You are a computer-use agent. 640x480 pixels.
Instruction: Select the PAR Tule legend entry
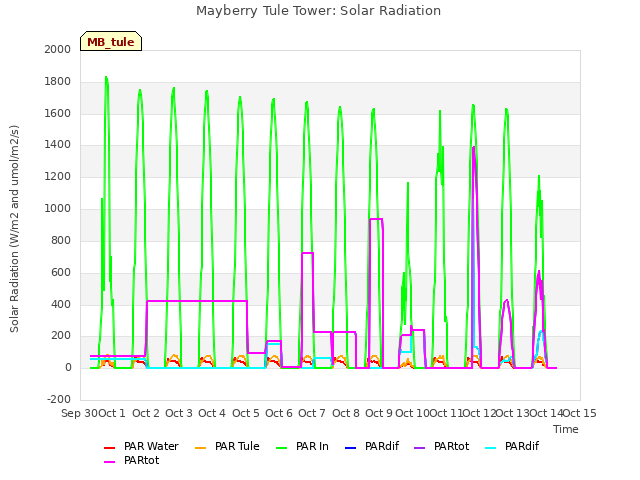(x=227, y=447)
